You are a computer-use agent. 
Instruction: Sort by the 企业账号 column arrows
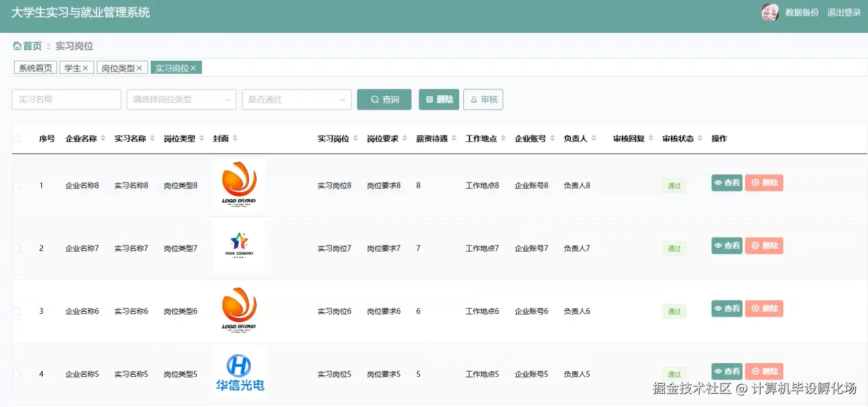(552, 138)
